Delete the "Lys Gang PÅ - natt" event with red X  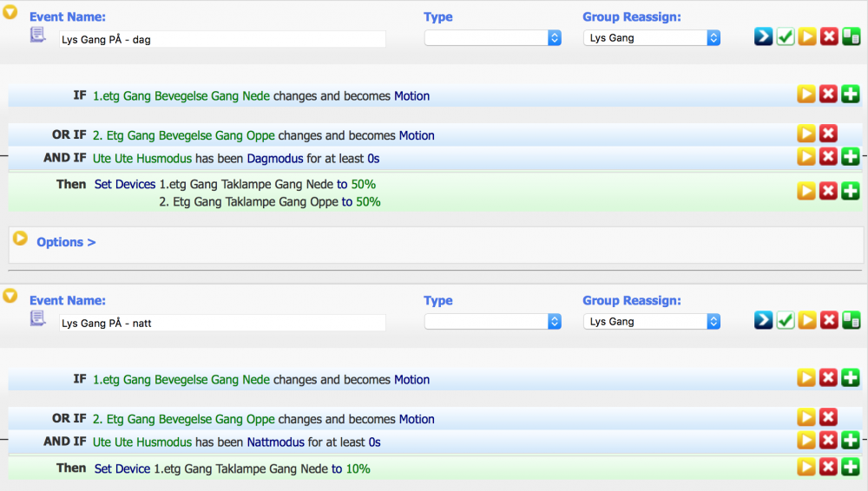coord(829,321)
